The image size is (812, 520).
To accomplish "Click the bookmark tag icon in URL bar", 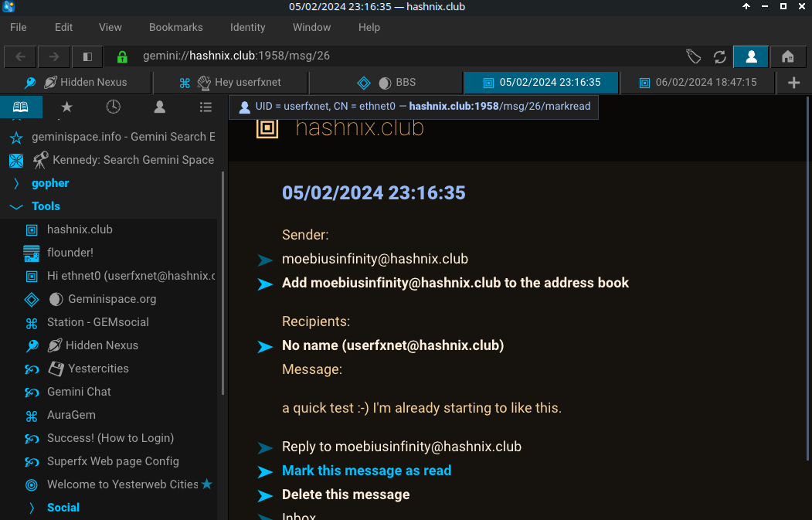I will (693, 56).
